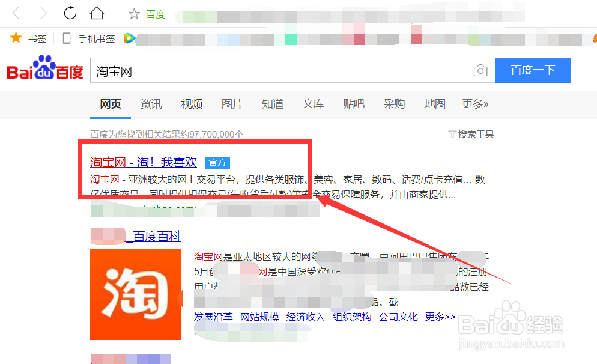Image resolution: width=597 pixels, height=364 pixels.
Task: Open the 视频 search tab
Action: pos(191,104)
